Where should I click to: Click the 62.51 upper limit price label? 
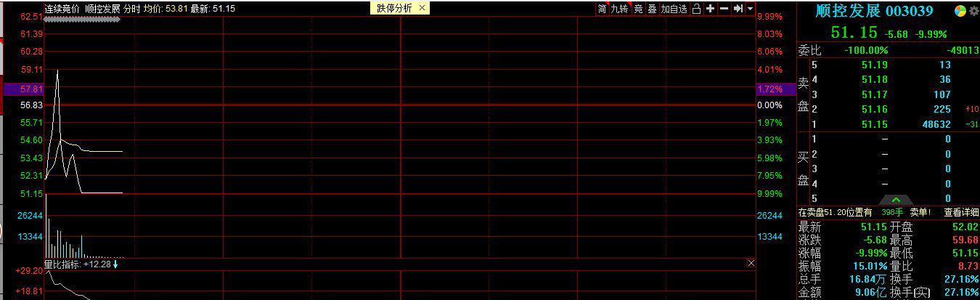click(x=31, y=16)
